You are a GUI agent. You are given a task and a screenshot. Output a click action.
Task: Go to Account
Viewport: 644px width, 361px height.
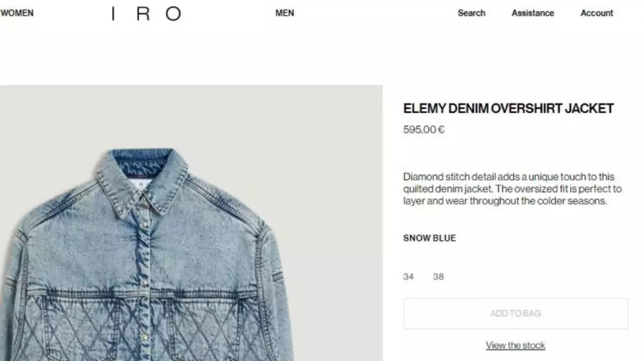click(596, 13)
